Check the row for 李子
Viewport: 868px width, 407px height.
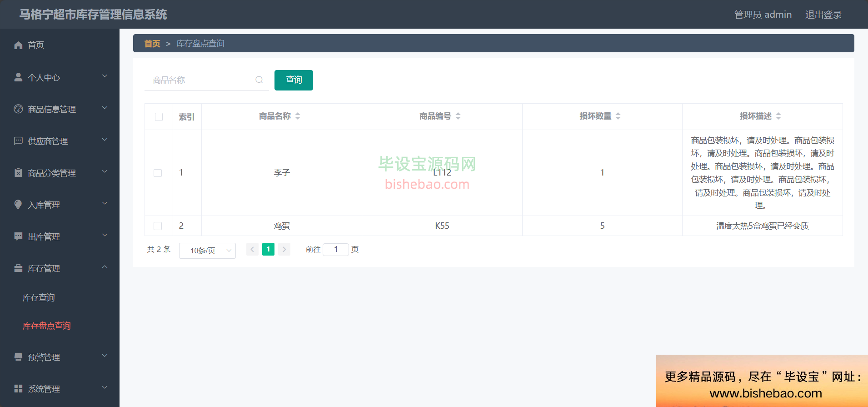(158, 173)
